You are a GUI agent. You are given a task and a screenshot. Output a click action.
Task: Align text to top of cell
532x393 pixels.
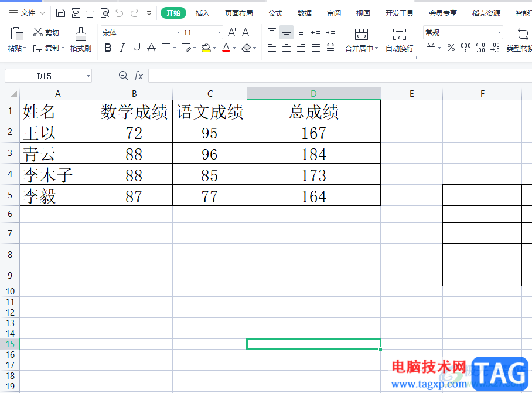(272, 33)
